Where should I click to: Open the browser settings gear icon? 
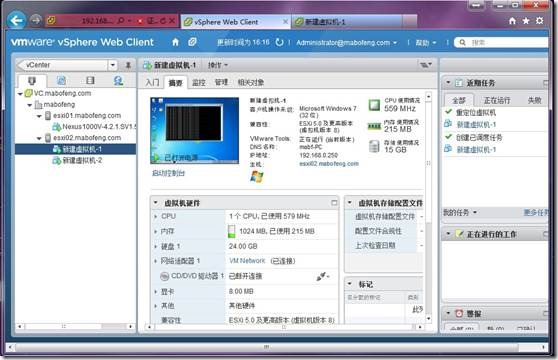click(540, 21)
